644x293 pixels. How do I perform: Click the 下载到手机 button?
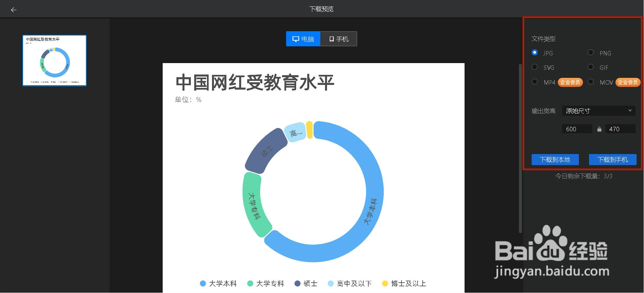(613, 160)
